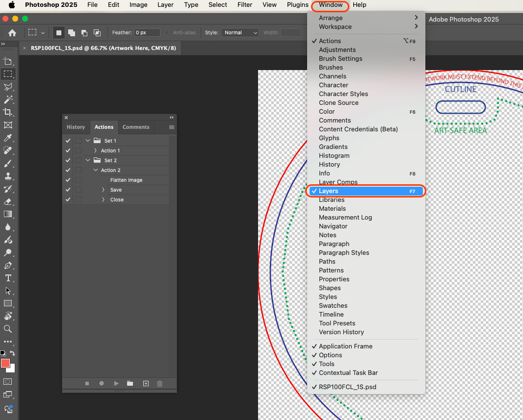This screenshot has height=420, width=523.
Task: Switch to the History tab
Action: [x=76, y=127]
